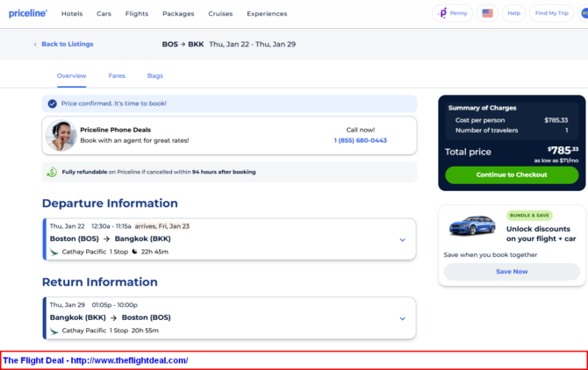Open the Hotels menu in navigation
588x370 pixels.
[72, 14]
